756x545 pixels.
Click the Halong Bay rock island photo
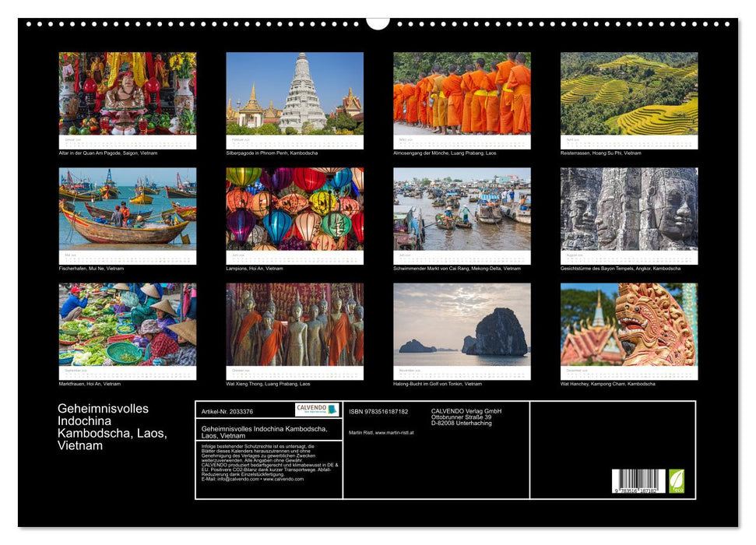(462, 324)
